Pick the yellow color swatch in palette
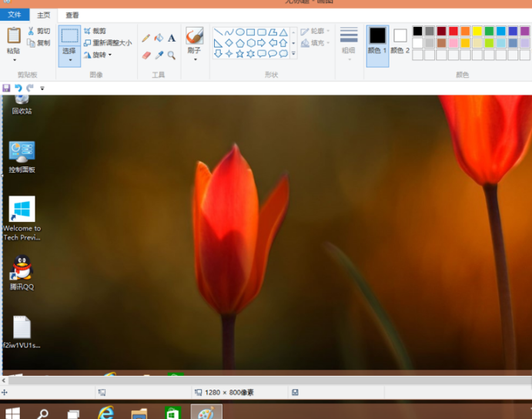Image resolution: width=532 pixels, height=419 pixels. [477, 32]
